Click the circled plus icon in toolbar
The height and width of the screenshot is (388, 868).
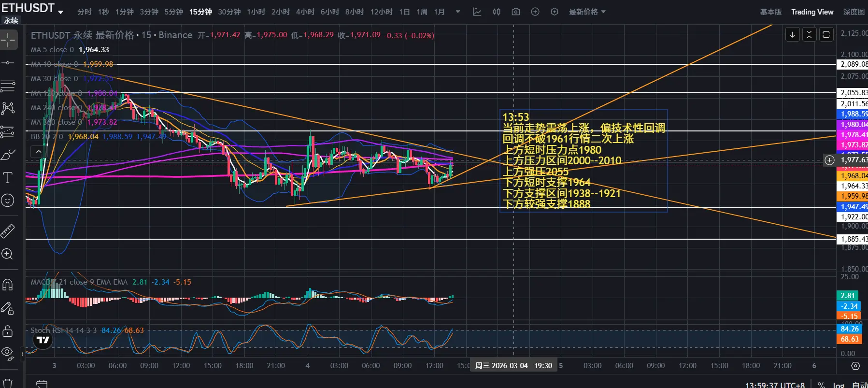(x=535, y=12)
